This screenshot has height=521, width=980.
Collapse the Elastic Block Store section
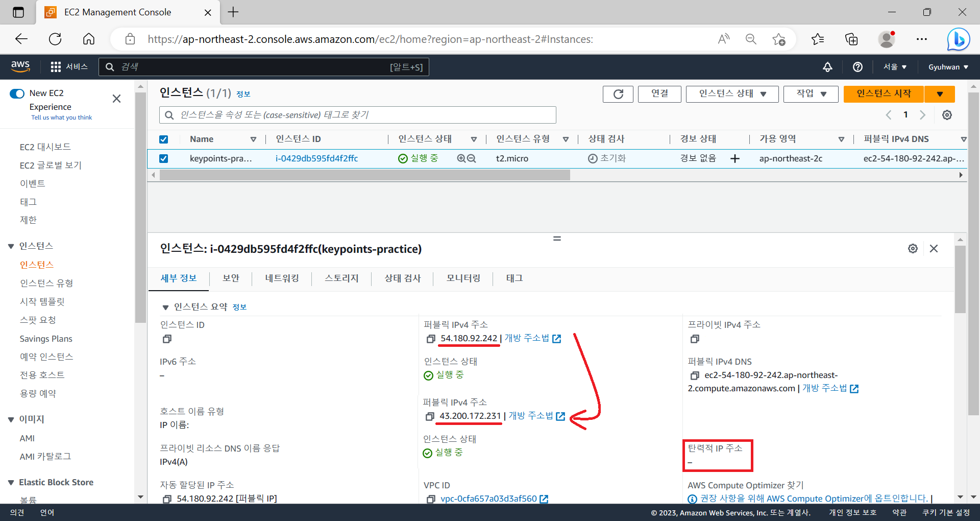[11, 483]
